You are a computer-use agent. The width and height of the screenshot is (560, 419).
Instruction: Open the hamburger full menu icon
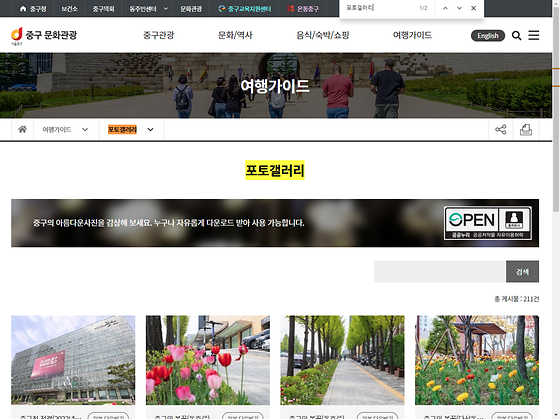click(x=534, y=35)
